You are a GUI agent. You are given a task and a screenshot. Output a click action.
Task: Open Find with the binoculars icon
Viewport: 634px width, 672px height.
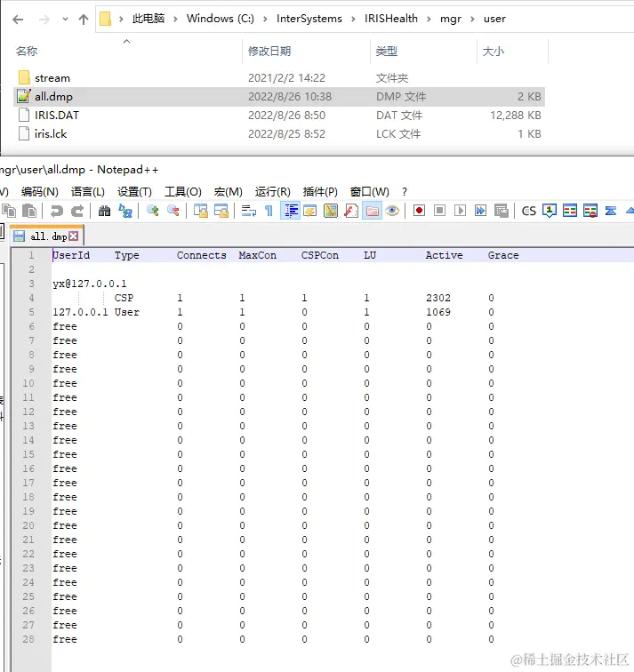tap(104, 211)
